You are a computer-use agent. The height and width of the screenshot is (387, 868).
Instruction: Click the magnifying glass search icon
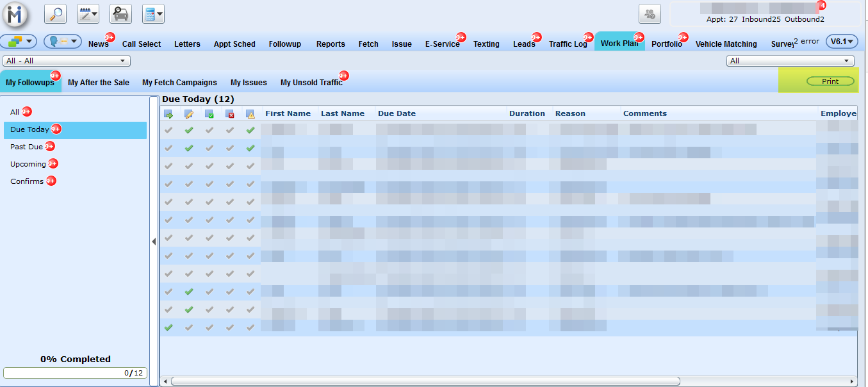pyautogui.click(x=56, y=13)
